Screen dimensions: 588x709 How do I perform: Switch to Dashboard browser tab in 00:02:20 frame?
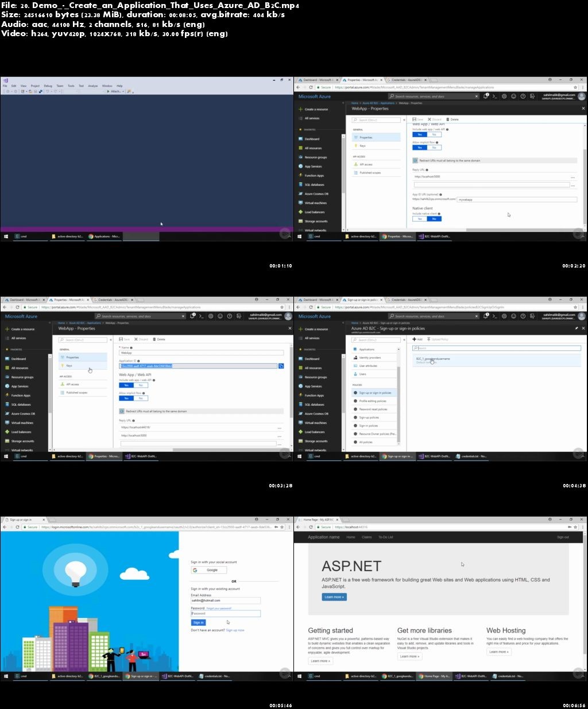(317, 80)
